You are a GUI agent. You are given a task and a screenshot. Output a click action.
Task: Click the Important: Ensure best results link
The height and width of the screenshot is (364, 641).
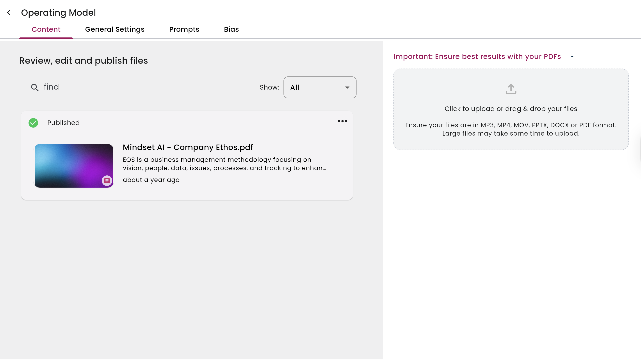point(477,57)
